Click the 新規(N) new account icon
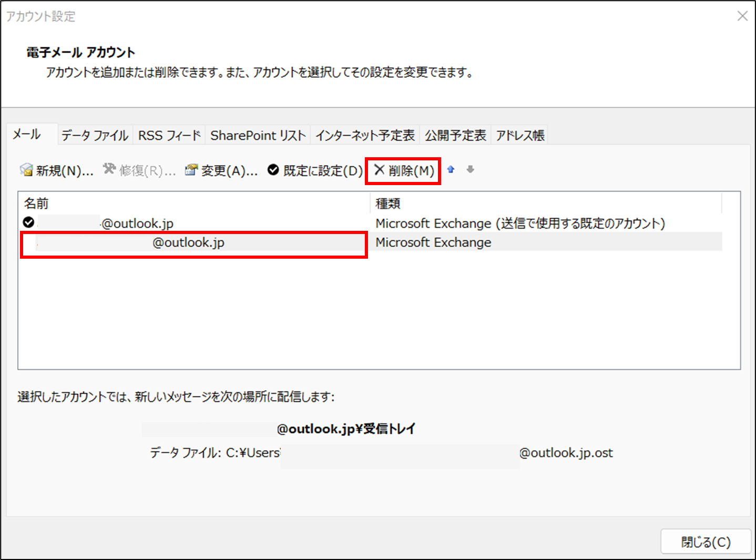Screen dimensions: 756x560 click(26, 170)
